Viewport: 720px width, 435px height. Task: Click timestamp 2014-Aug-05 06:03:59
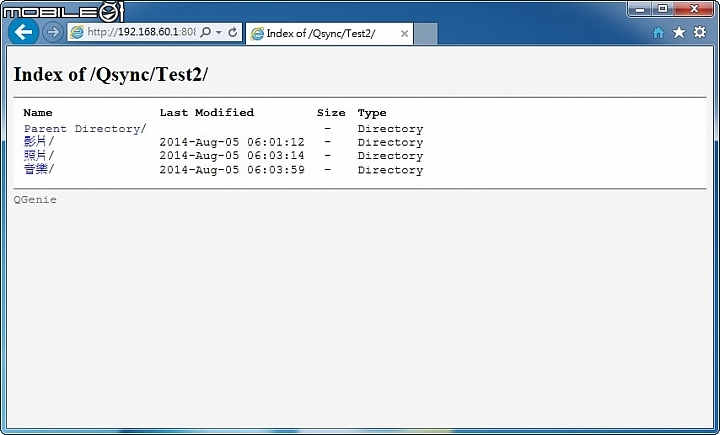(232, 169)
